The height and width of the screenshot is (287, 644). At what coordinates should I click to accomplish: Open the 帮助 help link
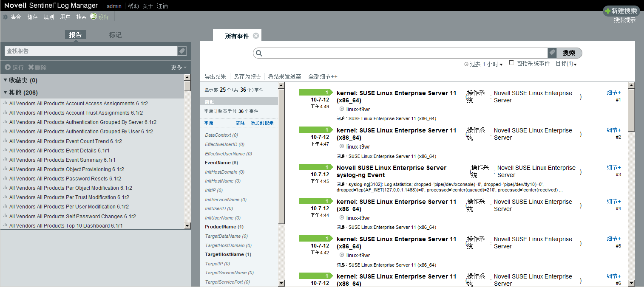pyautogui.click(x=133, y=6)
